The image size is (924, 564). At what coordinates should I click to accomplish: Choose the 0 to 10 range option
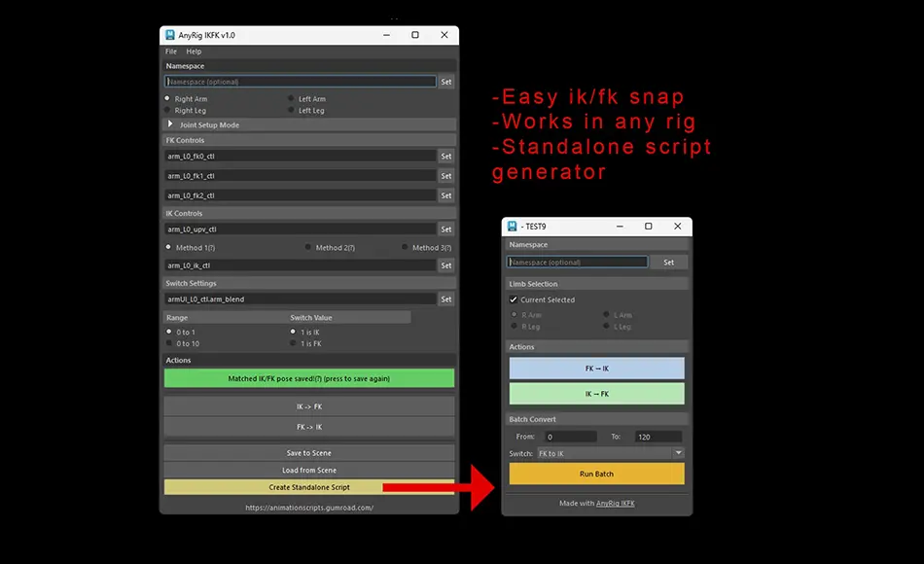tap(169, 343)
